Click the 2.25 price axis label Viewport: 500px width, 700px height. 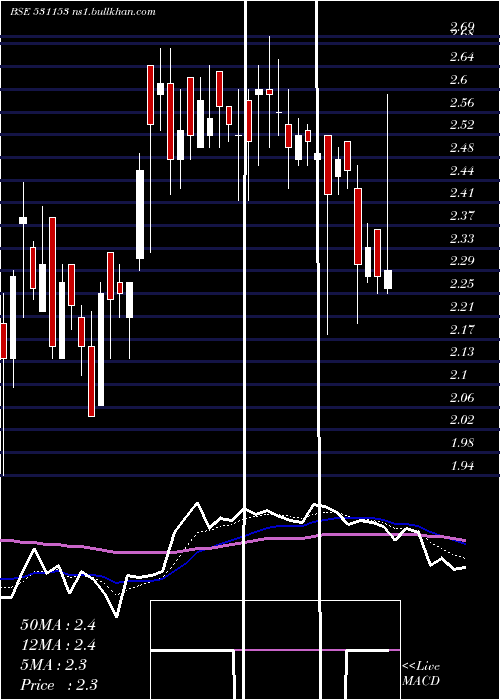click(461, 283)
